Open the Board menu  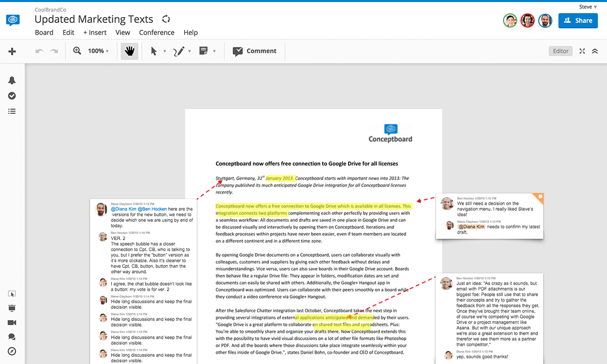[44, 32]
